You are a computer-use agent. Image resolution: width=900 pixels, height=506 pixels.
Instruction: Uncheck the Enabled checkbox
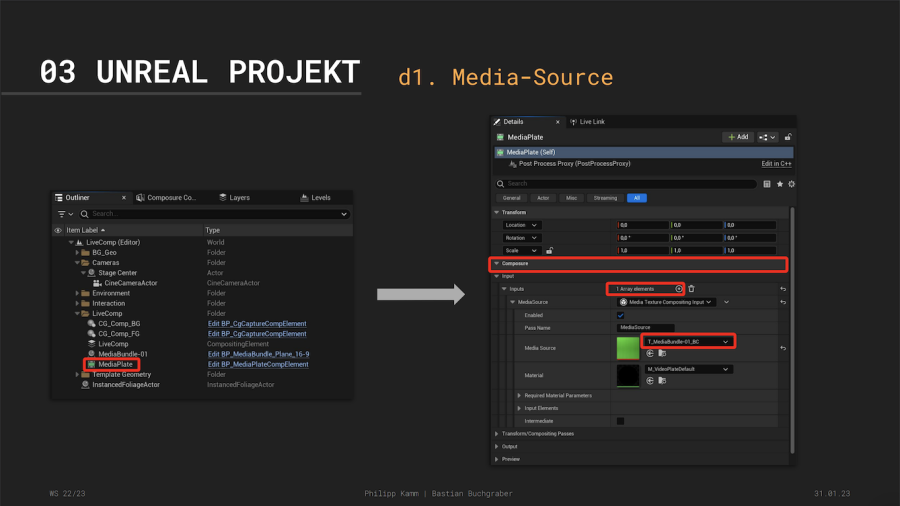[x=620, y=315]
